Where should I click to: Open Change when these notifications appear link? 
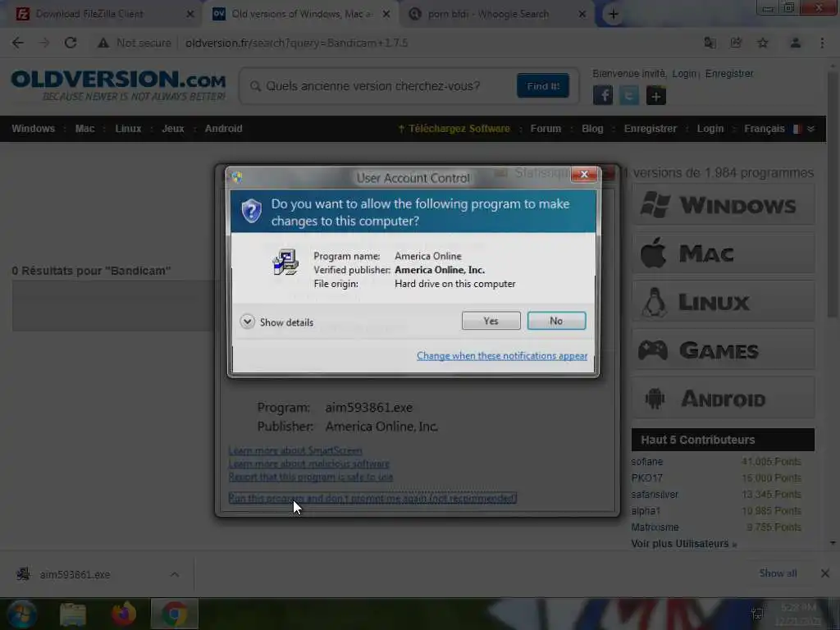[x=502, y=356]
